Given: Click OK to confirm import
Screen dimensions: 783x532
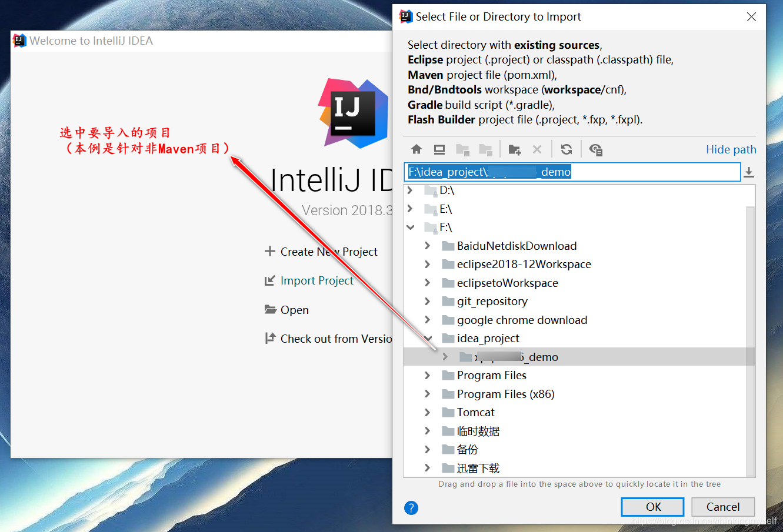Looking at the screenshot, I should 652,507.
